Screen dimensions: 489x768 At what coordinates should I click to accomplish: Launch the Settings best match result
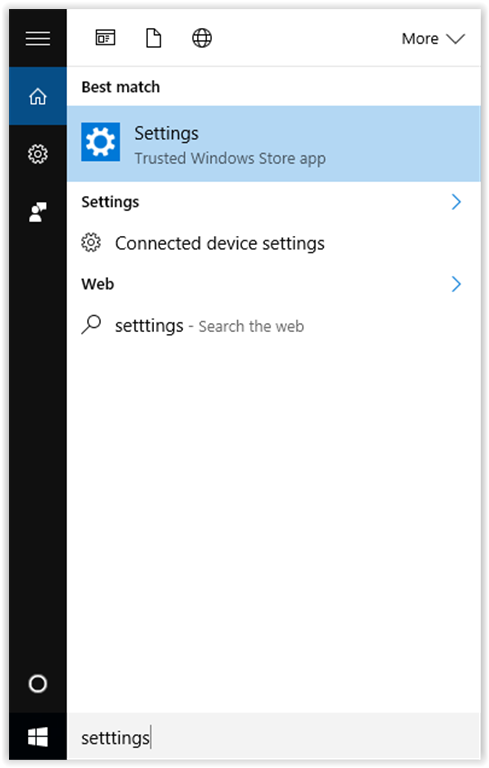pos(273,144)
